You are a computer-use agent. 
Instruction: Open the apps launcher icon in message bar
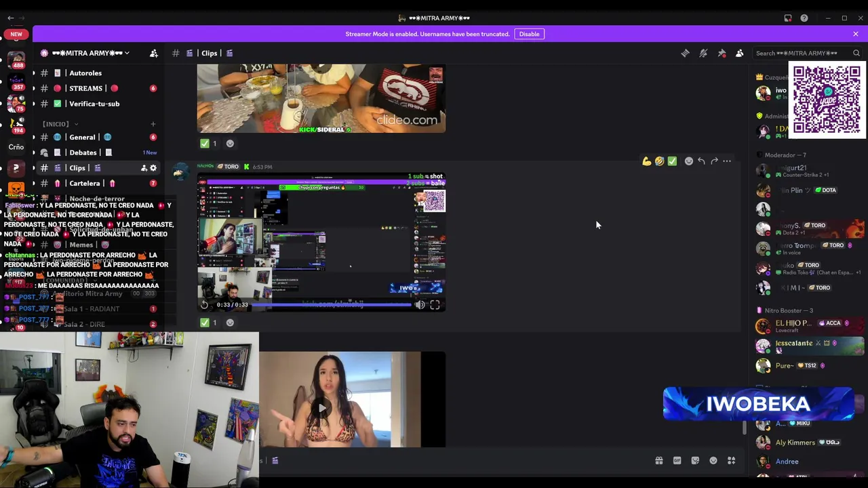coord(732,461)
